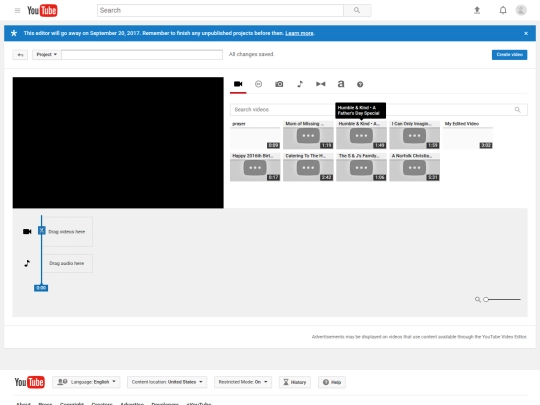Select the A Norfolk Christmas thumbnail

click(x=414, y=167)
